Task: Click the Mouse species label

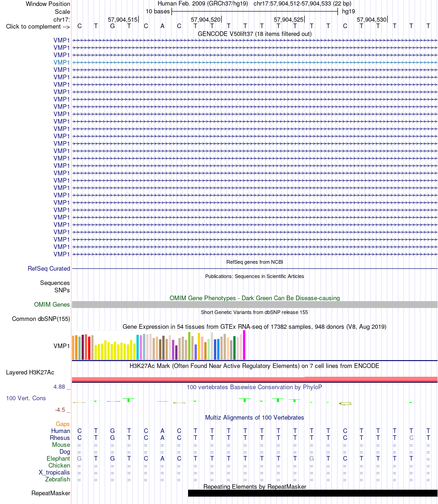Action: [x=61, y=445]
